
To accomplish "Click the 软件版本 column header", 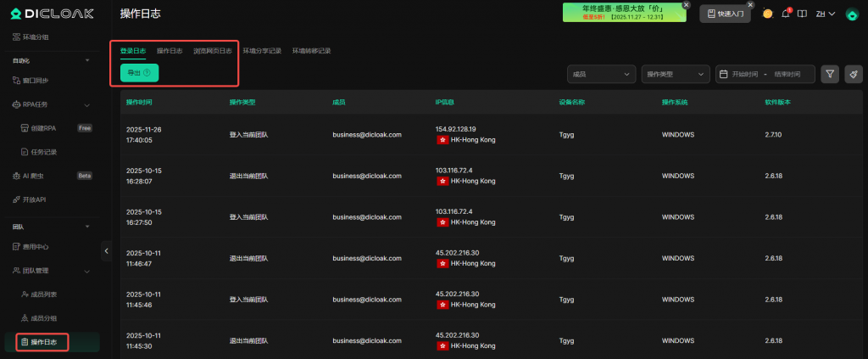I will [778, 103].
